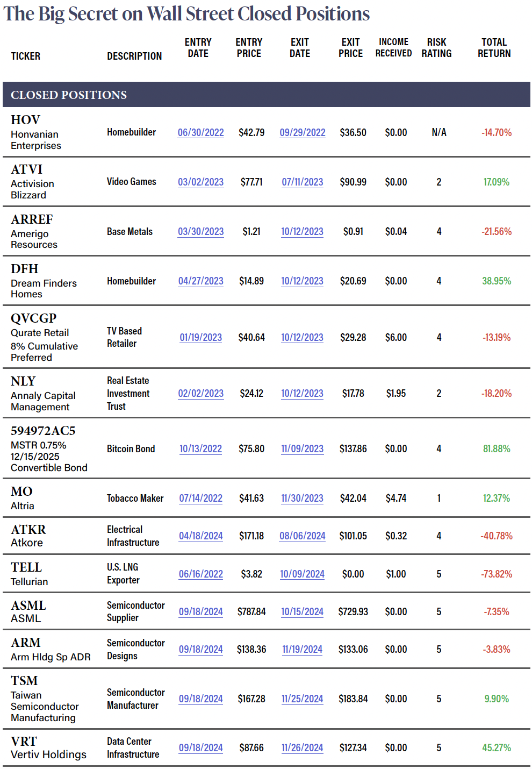Click ASML exit date 10/15/2024 link
532x769 pixels.
pos(302,611)
